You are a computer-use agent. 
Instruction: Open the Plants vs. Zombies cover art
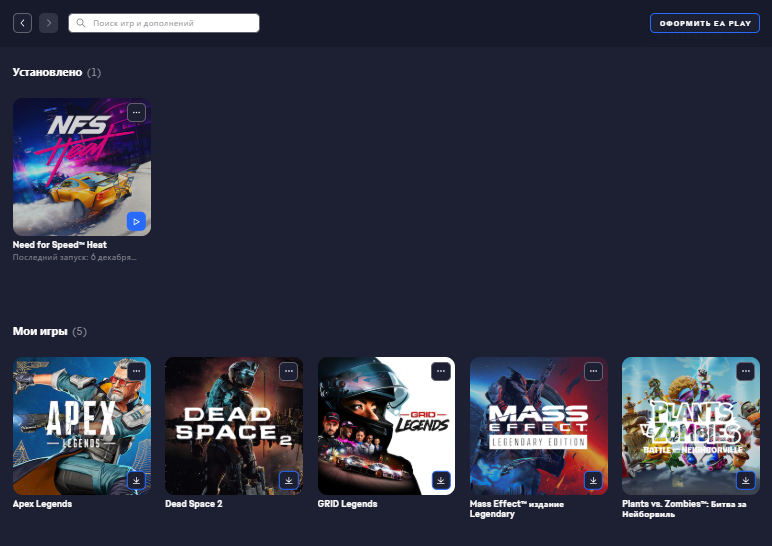[x=691, y=426]
